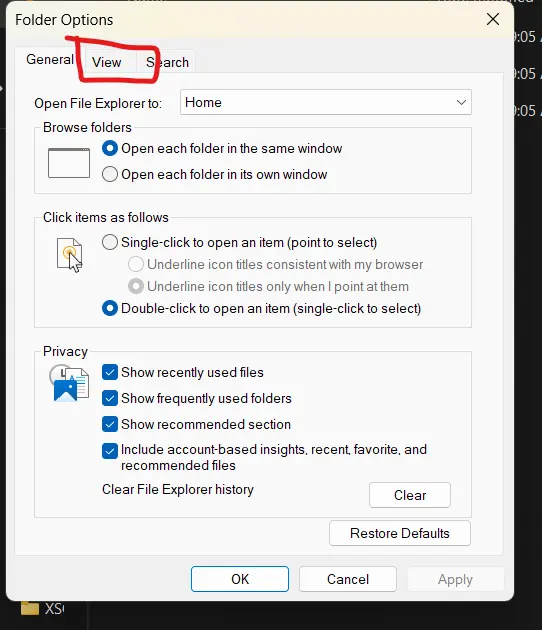Clear File Explorer history with Clear button
Viewport: 542px width, 630px height.
410,495
